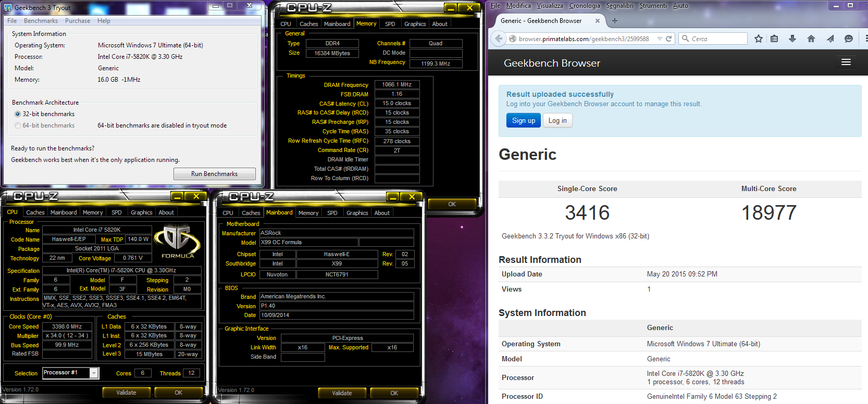Open Caches tab in bottom-left CPU-Z window
Screen dimensions: 868x404
coord(35,212)
